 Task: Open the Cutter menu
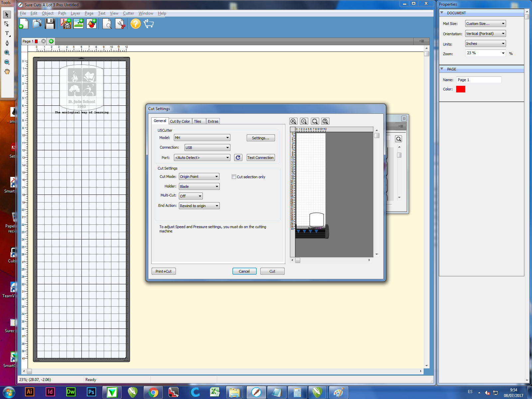point(128,13)
